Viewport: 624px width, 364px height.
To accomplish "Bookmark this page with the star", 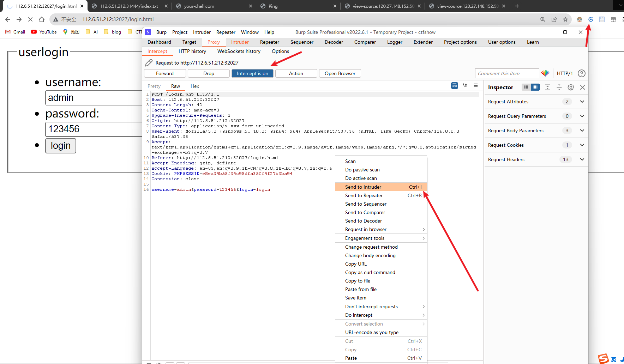I will point(565,19).
